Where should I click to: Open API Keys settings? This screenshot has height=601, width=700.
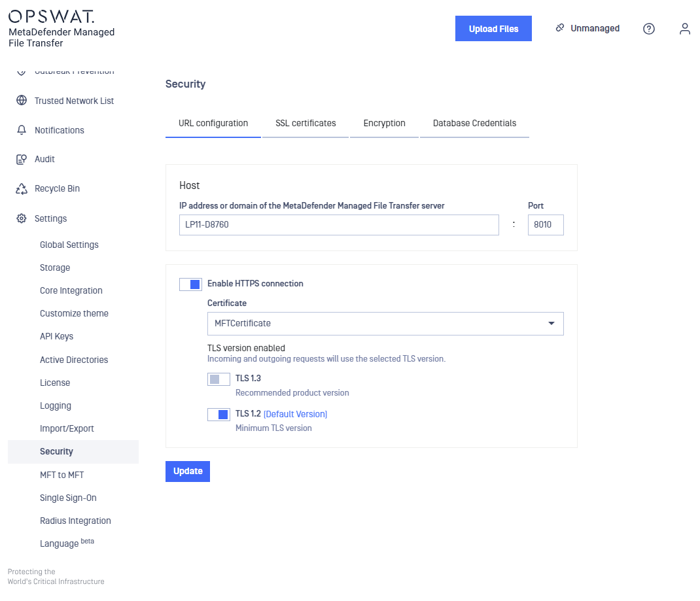[x=57, y=336]
